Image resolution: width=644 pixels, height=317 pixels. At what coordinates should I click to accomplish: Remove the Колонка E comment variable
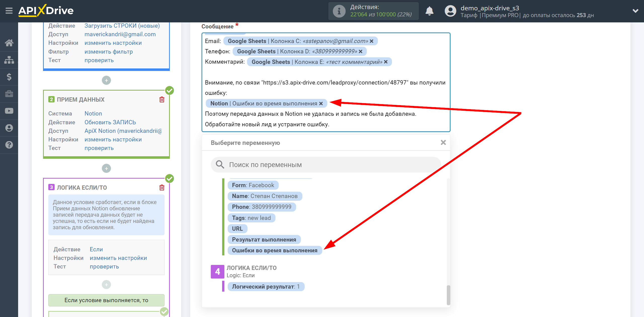coord(386,62)
